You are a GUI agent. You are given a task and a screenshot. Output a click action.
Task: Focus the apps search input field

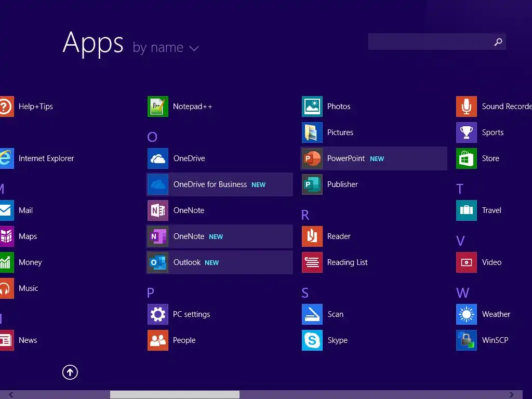point(437,42)
